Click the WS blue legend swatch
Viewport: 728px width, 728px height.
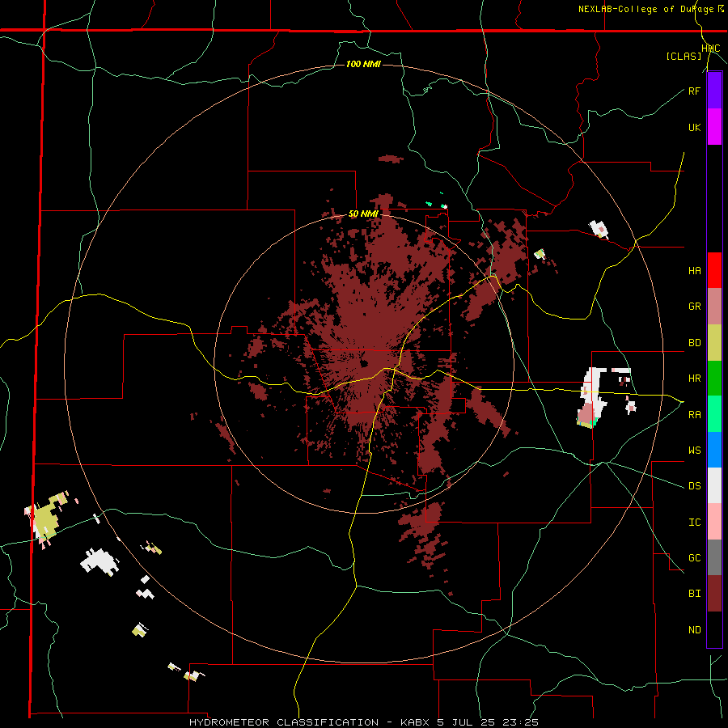(714, 450)
